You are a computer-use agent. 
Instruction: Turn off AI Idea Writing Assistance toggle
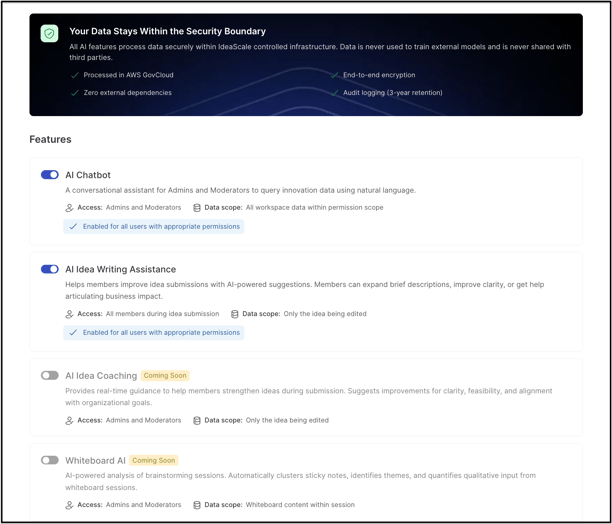pos(50,269)
